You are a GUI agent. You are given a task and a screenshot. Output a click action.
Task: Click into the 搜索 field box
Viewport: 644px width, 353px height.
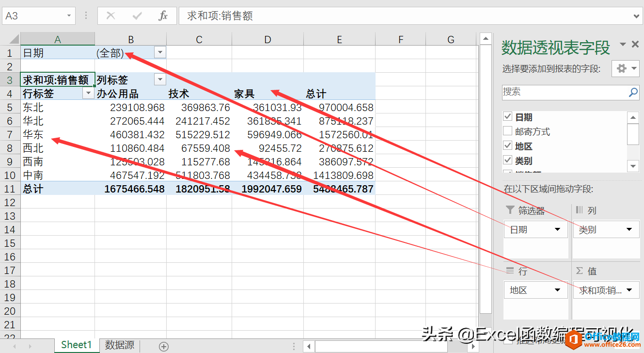(x=571, y=92)
